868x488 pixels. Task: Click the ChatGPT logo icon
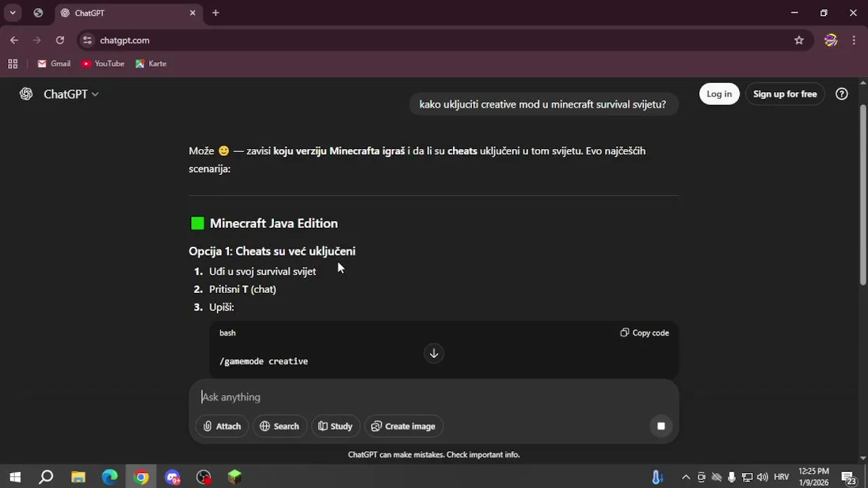26,94
